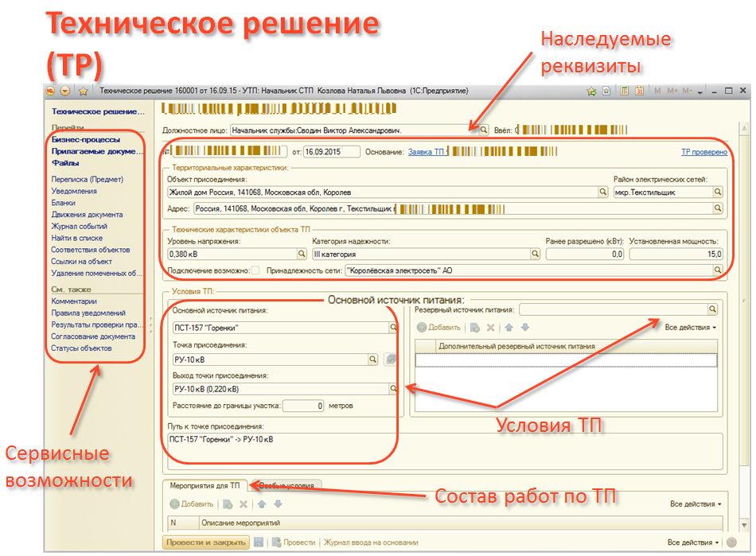Image resolution: width=756 pixels, height=556 pixels.
Task: Toggle the Подключение возможно checkbox
Action: [x=255, y=271]
